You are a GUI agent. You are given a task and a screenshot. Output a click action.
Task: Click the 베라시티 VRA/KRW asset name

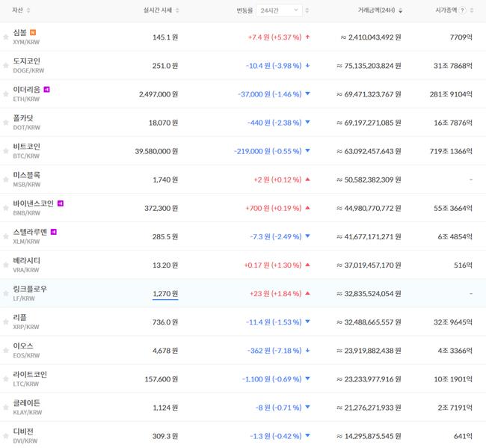26,260
